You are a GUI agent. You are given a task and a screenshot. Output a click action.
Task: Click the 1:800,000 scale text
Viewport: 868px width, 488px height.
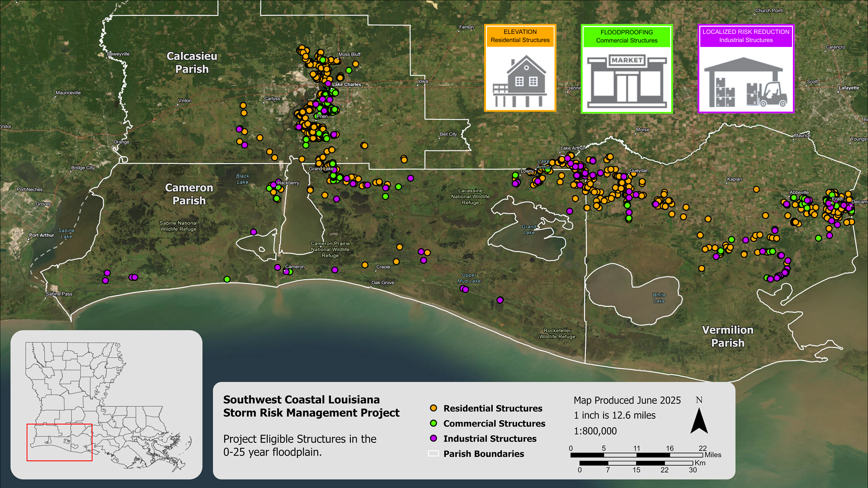click(595, 431)
